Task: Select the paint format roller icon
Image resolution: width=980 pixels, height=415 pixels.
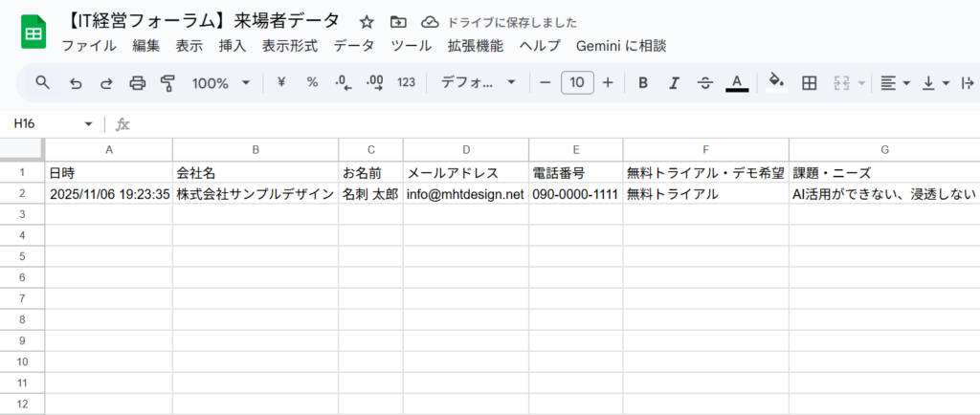Action: [x=168, y=83]
